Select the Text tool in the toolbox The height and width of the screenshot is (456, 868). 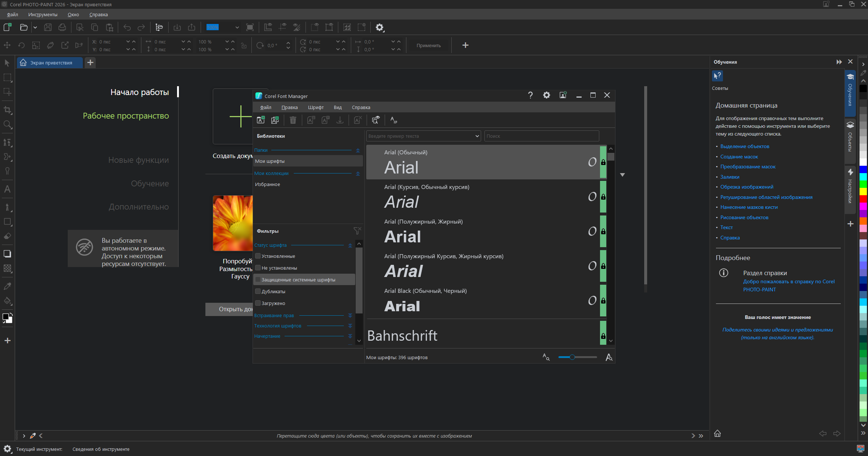point(7,189)
